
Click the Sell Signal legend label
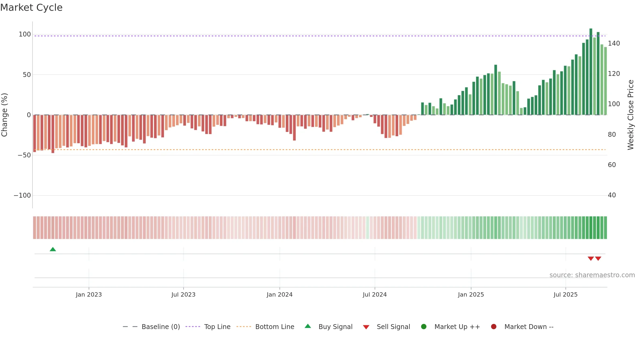point(393,327)
